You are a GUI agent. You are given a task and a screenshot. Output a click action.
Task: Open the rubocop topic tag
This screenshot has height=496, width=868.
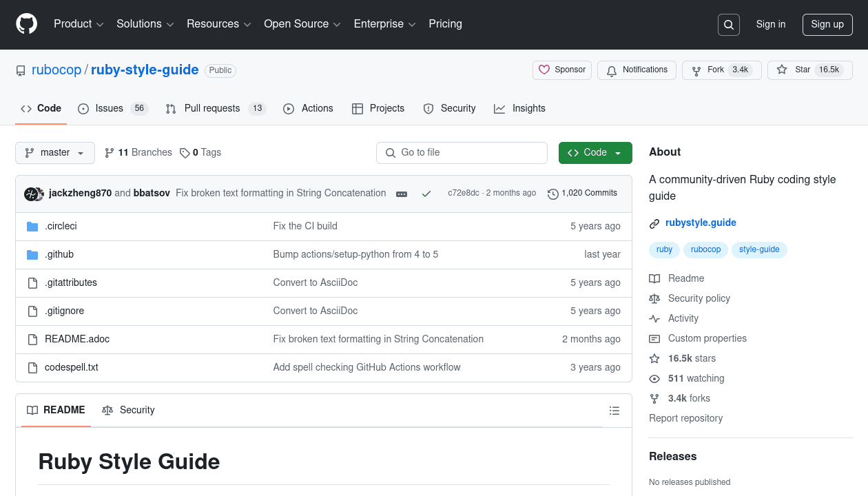click(705, 249)
